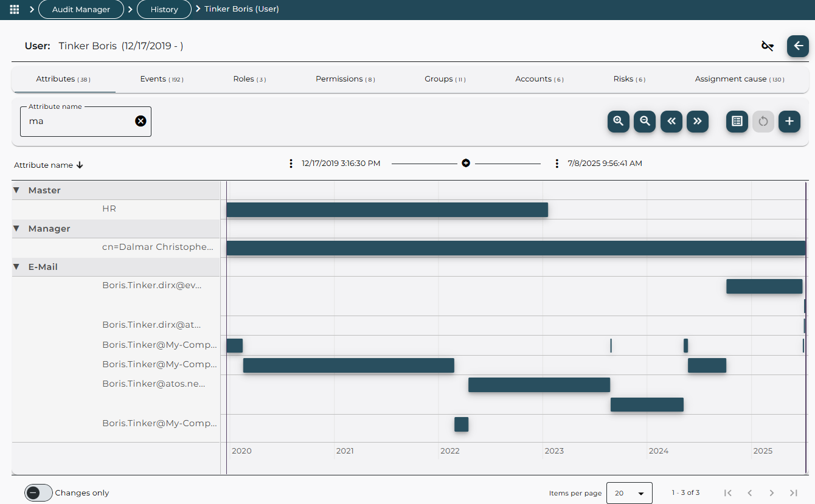Collapse the E-Mail attribute group
Viewport: 815px width, 504px height.
(15, 266)
